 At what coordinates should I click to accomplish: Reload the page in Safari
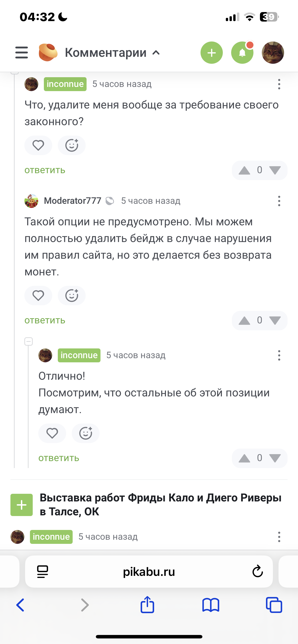pos(257,571)
